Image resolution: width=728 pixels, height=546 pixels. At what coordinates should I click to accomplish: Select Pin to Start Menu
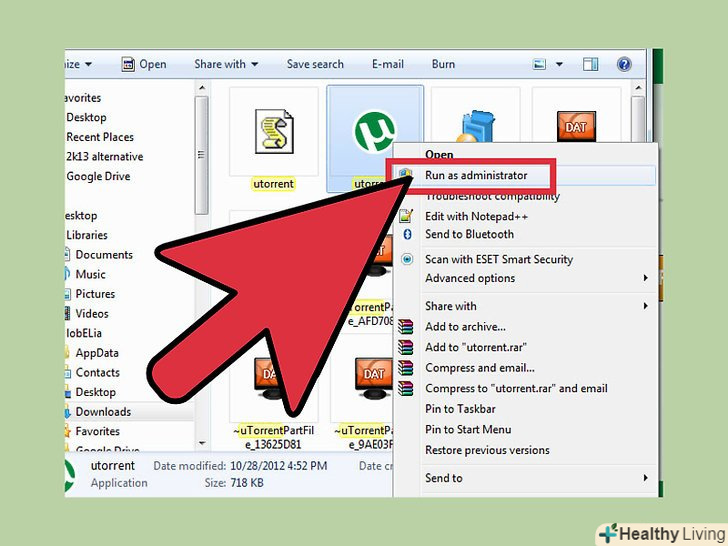pos(468,429)
